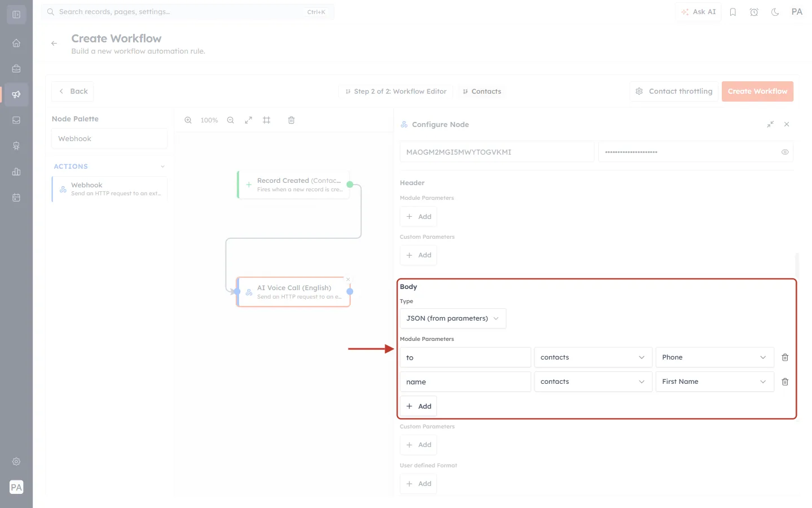Focus the Node Palette search field

(109, 139)
